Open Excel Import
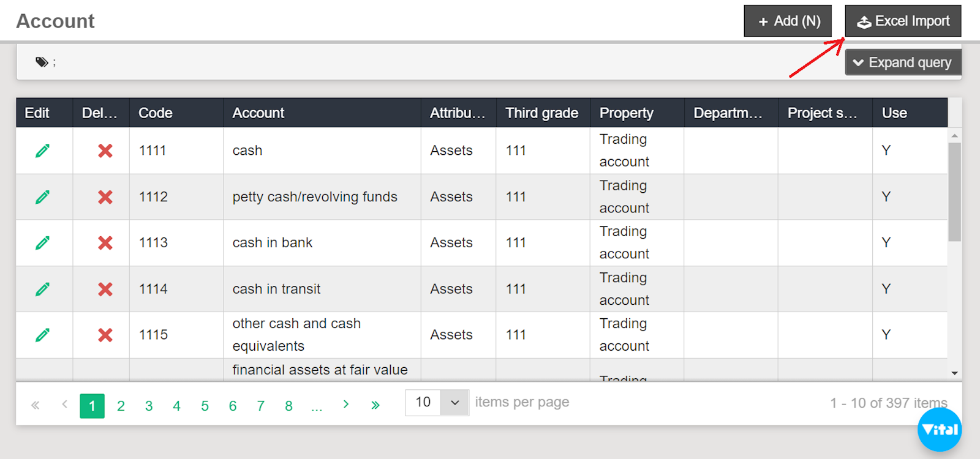 point(903,21)
